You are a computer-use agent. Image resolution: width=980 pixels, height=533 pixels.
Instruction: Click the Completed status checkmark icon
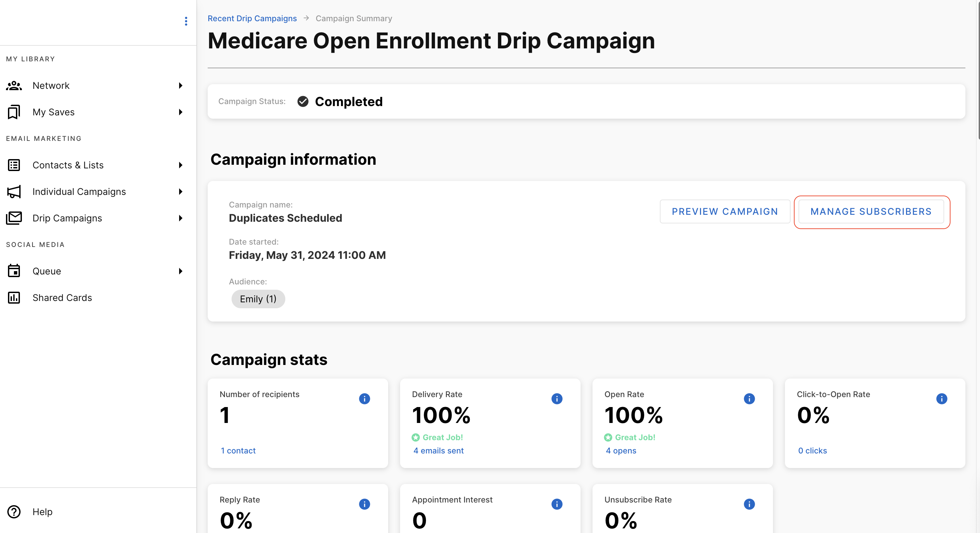tap(303, 101)
